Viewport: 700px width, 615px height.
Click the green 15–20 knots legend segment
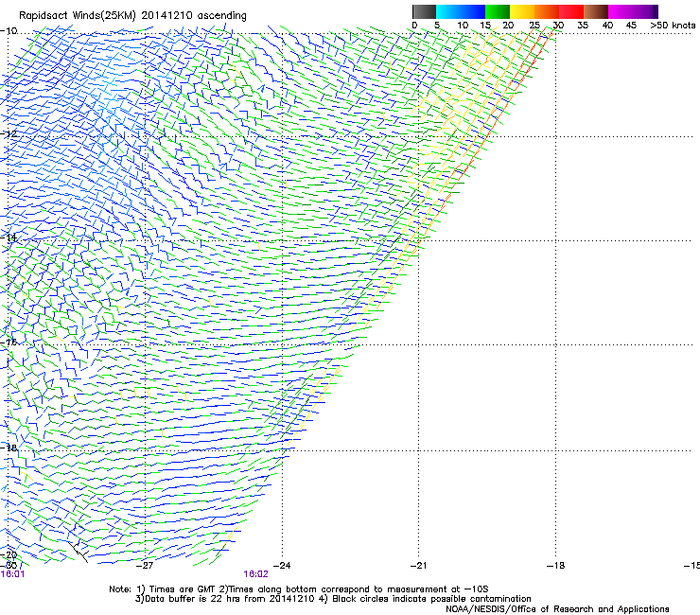498,11
